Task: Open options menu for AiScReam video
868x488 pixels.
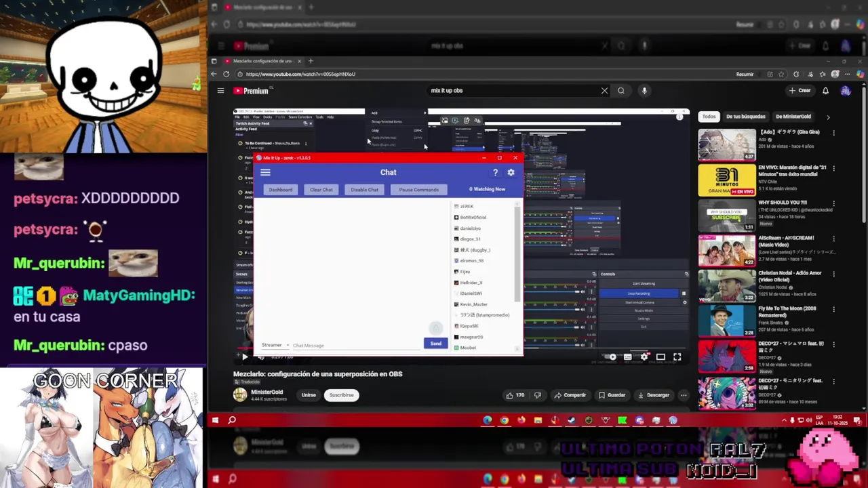Action: [x=833, y=239]
